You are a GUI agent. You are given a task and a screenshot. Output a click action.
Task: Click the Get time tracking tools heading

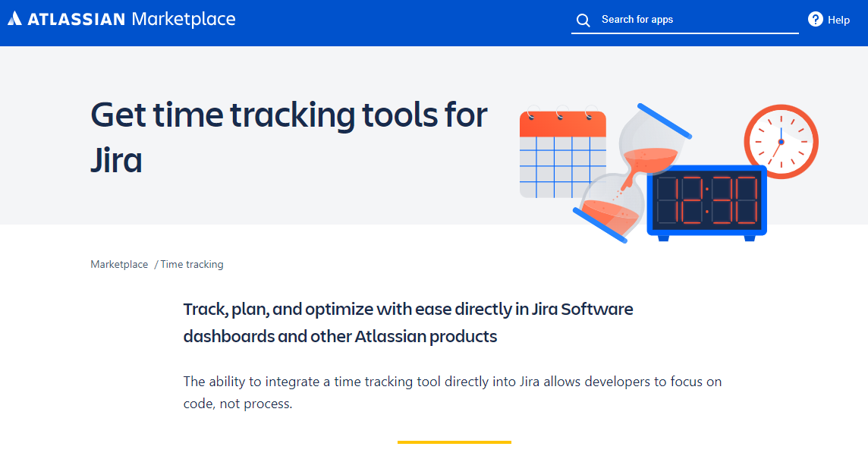click(x=288, y=135)
